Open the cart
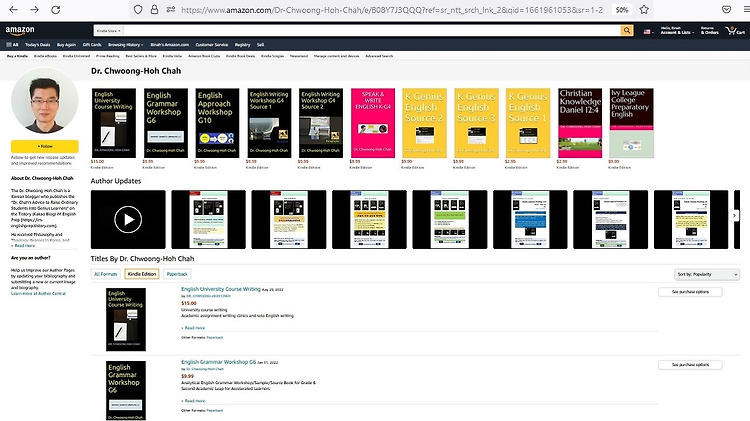Screen dimensions: 750x421 click(735, 31)
